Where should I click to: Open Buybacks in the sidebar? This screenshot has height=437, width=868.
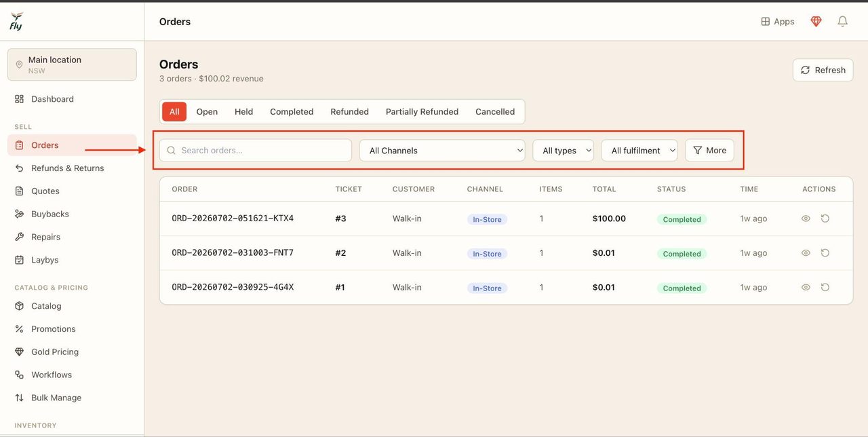(x=72, y=214)
